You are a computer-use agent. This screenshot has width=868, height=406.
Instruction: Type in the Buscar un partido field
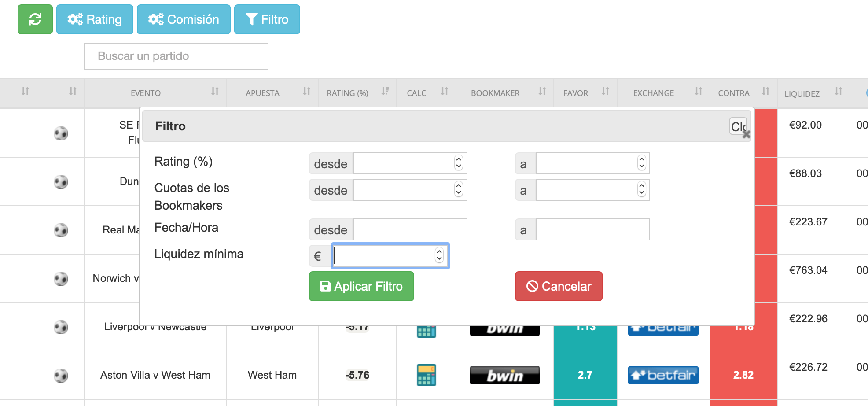176,56
